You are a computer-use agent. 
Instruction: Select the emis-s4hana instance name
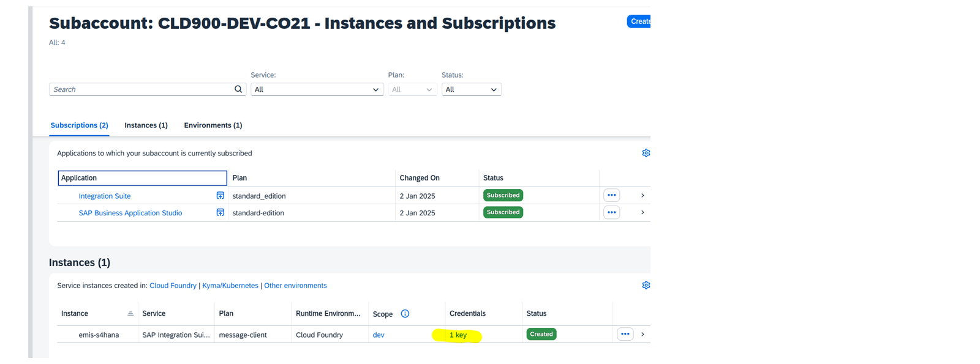(x=99, y=335)
